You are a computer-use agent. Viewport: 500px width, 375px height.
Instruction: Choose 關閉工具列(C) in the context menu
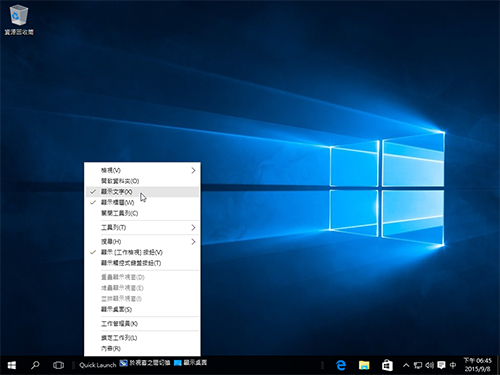(142, 213)
